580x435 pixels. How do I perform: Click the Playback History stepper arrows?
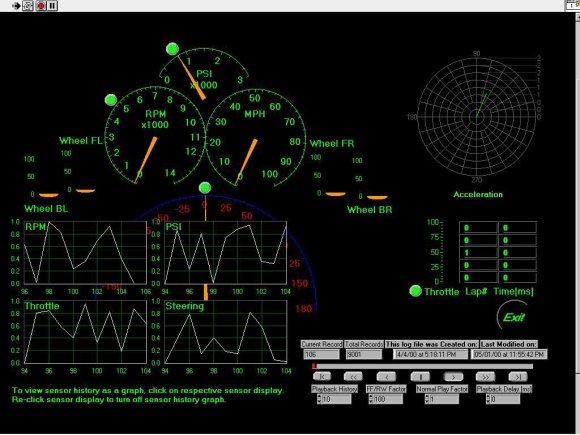point(319,399)
